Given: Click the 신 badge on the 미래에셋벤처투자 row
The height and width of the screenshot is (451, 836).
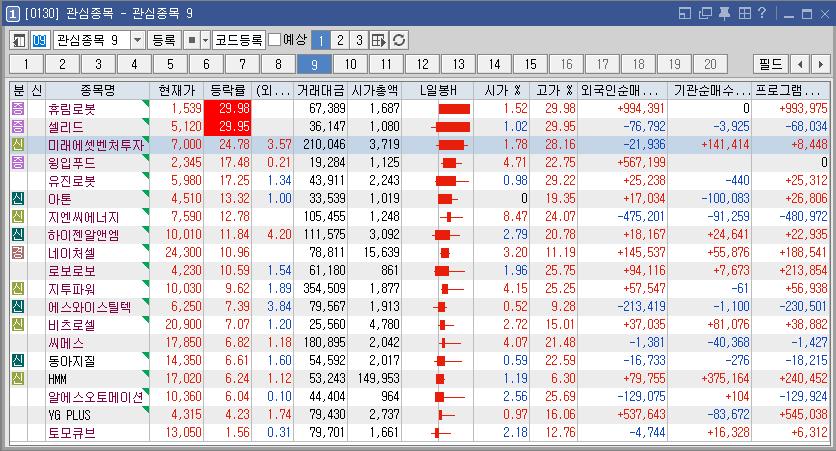Looking at the screenshot, I should tap(18, 145).
